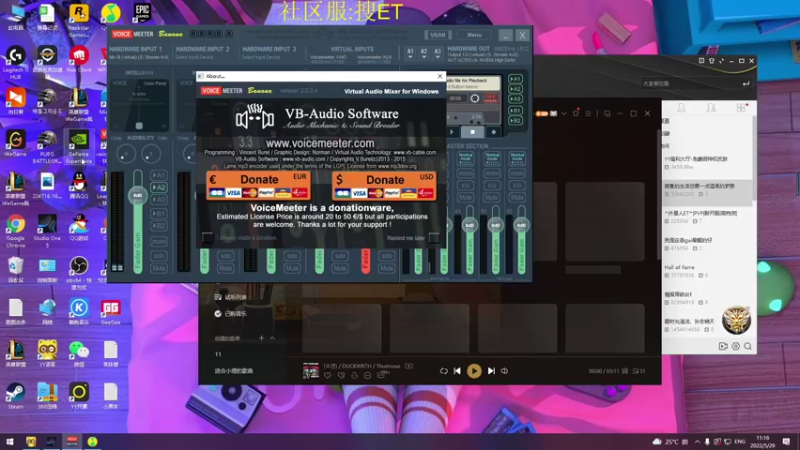Toggle A2 routing on Hardware Input 1 strip
Image resolution: width=800 pixels, height=450 pixels.
(159, 187)
